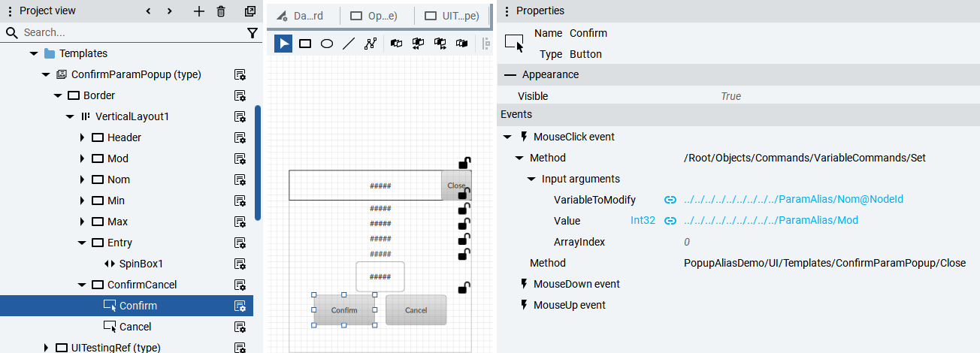
Task: Select the ellipse drawing tool
Action: (327, 44)
